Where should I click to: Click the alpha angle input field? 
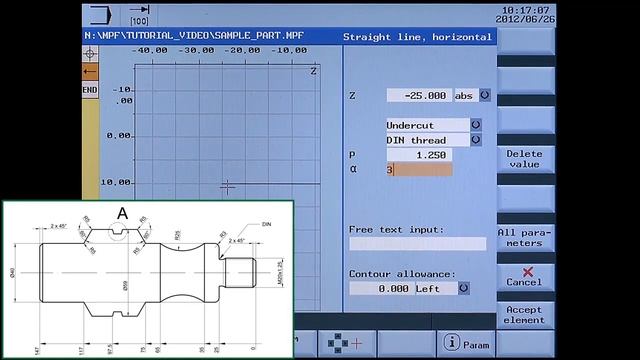click(419, 169)
